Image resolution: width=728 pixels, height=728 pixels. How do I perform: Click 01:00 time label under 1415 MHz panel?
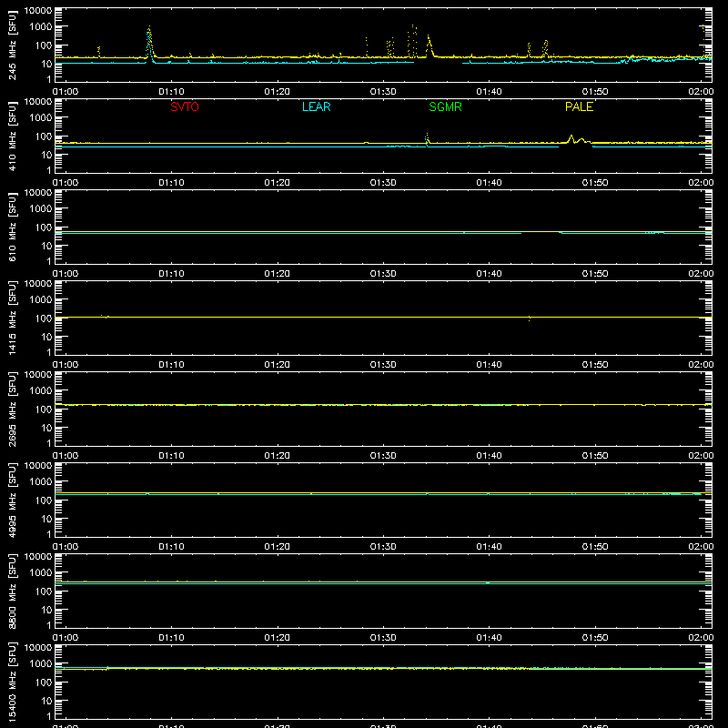66,365
